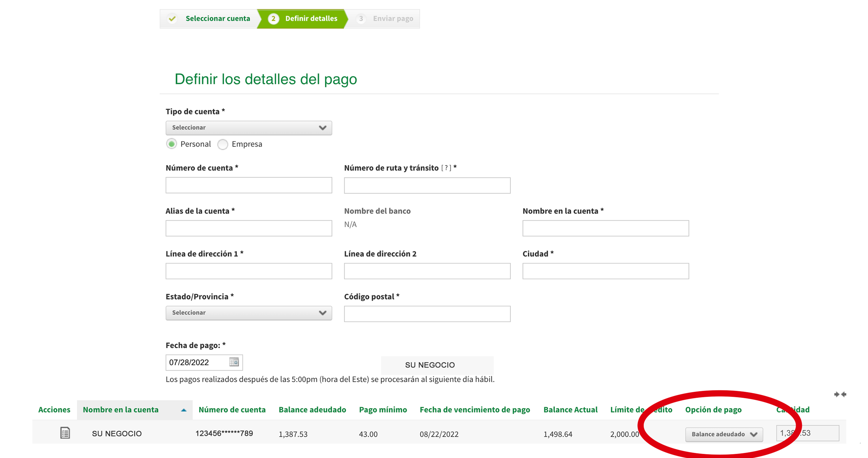The height and width of the screenshot is (458, 868).
Task: Click the 1,498.64 balance actual cell
Action: point(558,434)
